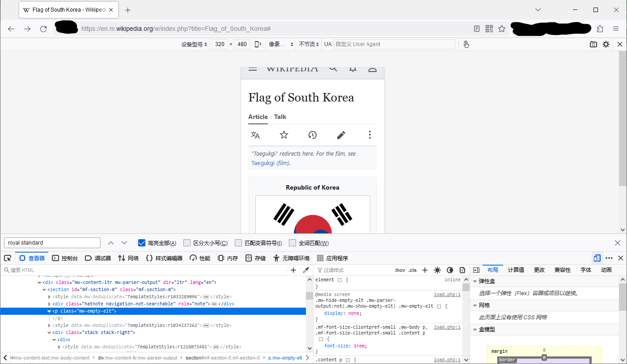Open the Computed values sidebar tab
The image size is (627, 364).
[x=516, y=270]
